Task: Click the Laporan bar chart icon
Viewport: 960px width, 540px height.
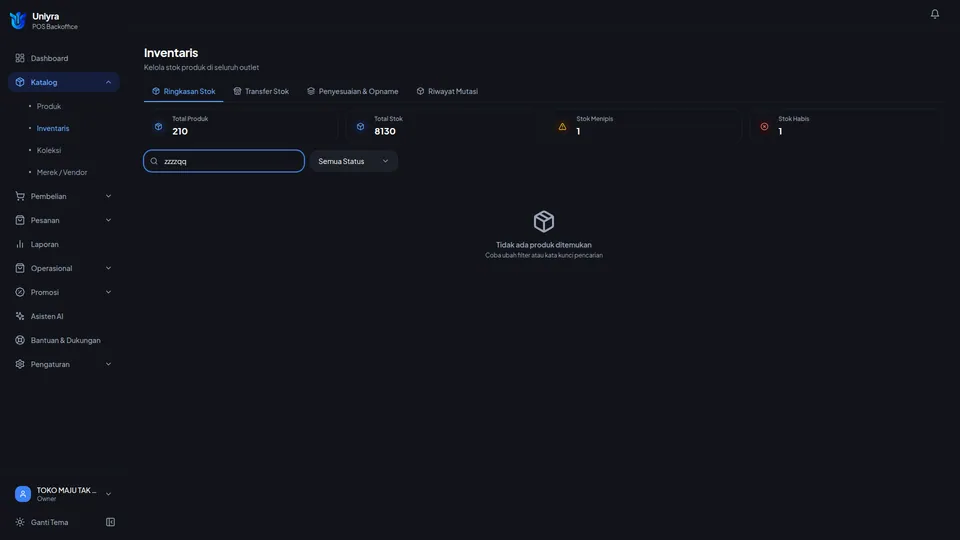Action: point(20,244)
